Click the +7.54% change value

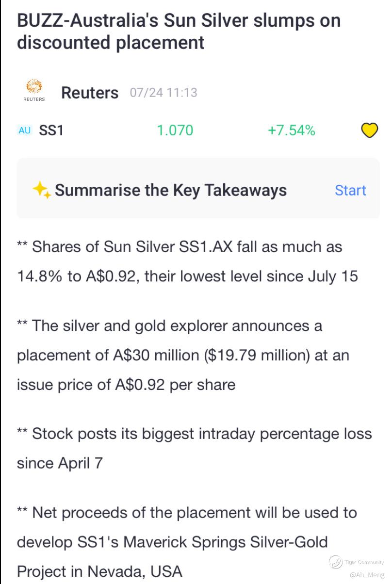click(291, 130)
